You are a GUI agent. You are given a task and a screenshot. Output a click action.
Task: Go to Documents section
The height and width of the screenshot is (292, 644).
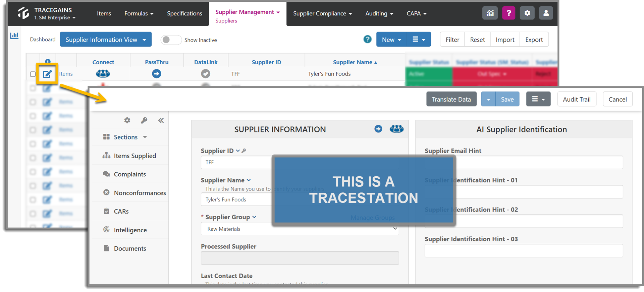[x=124, y=248]
